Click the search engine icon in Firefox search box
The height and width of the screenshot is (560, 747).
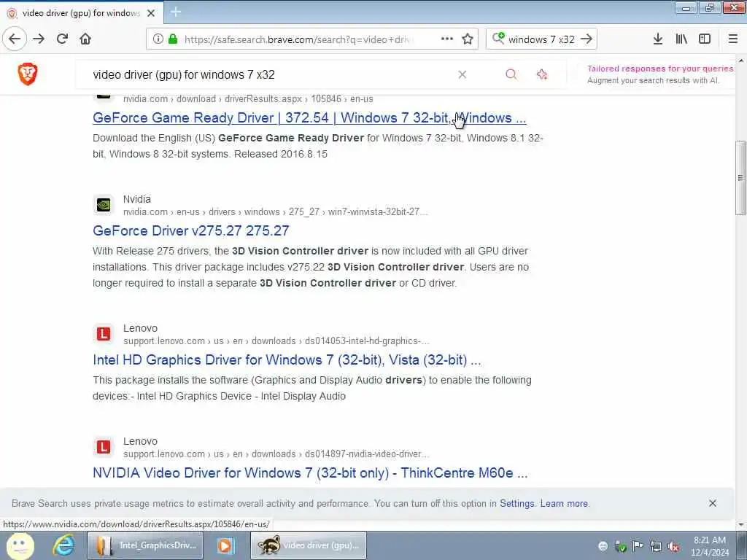498,39
